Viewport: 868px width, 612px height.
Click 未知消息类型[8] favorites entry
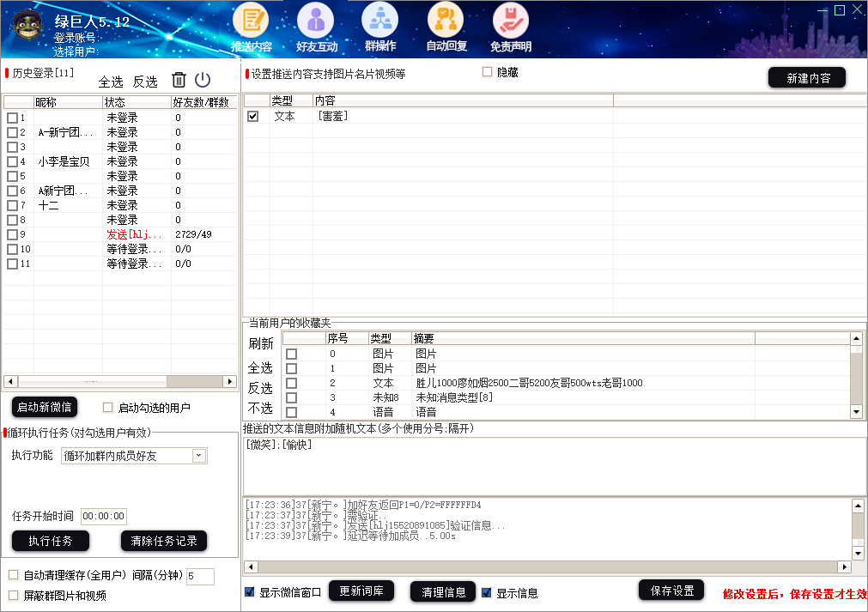(454, 397)
